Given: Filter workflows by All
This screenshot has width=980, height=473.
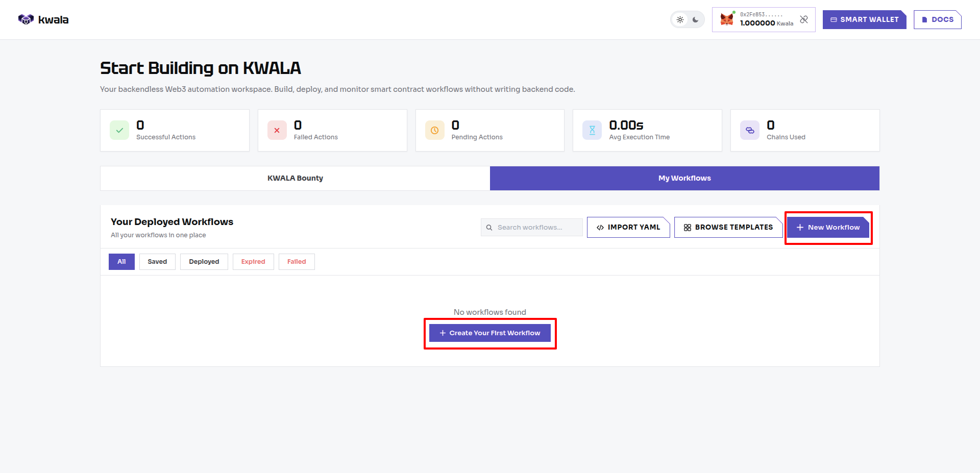Looking at the screenshot, I should click(x=121, y=262).
